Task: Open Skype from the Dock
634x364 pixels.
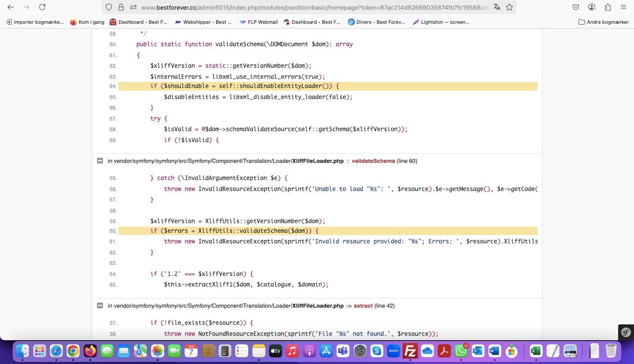Action: [x=377, y=351]
